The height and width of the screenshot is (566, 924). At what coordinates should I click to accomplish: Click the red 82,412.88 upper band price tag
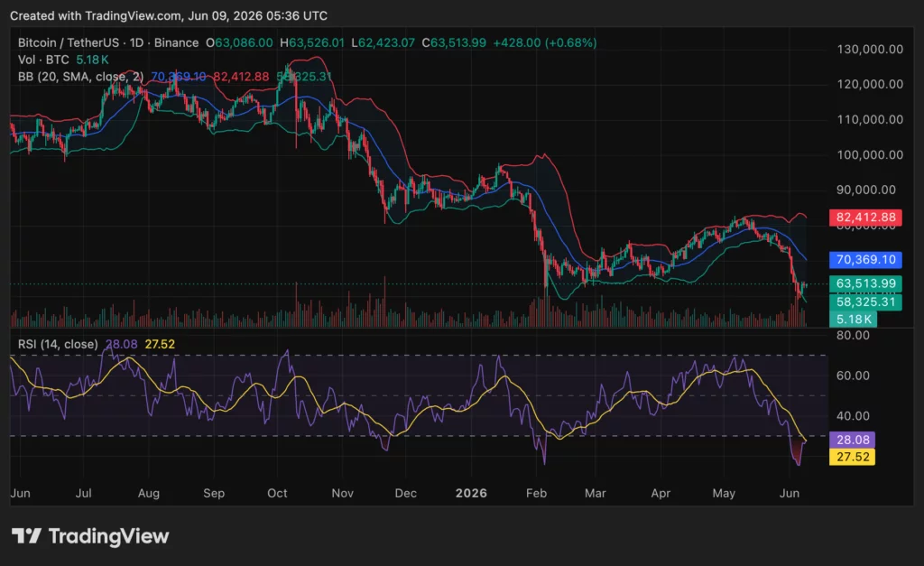pos(865,217)
